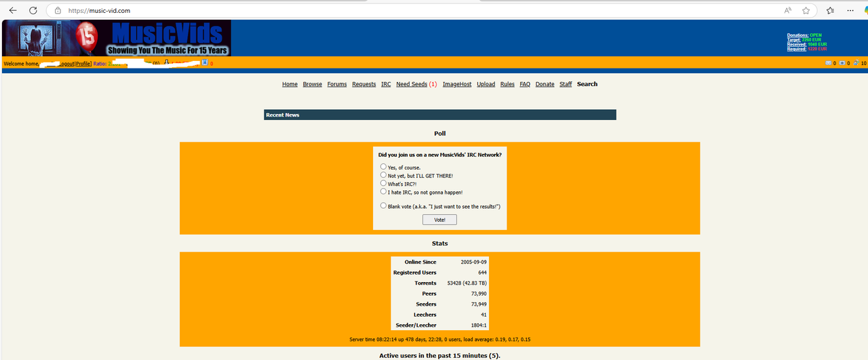Select 'Not yet, but I'LL GET THERE!' option
The image size is (868, 360).
[x=383, y=175]
